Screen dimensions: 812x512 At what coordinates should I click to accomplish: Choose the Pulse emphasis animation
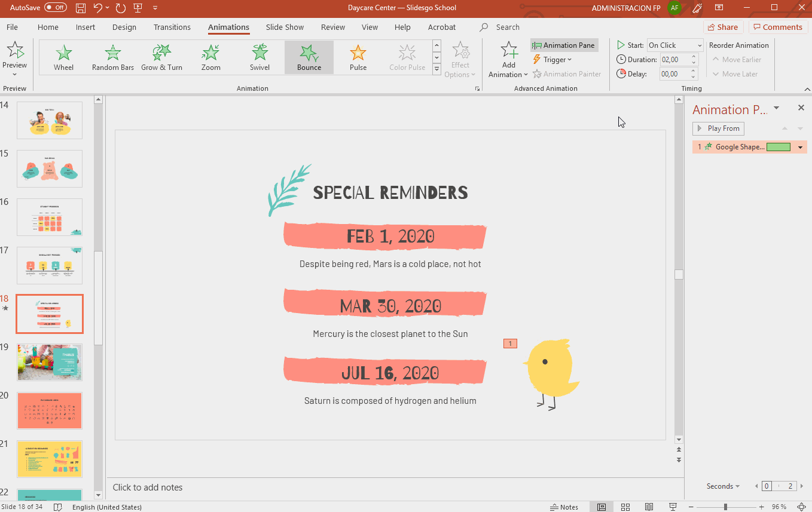358,57
